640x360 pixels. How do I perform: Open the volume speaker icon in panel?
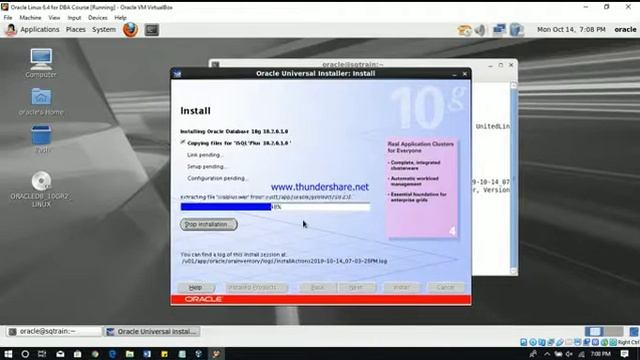point(481,30)
